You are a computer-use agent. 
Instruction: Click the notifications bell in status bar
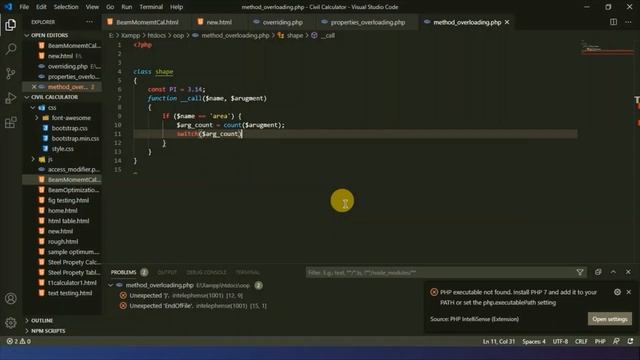pos(631,341)
